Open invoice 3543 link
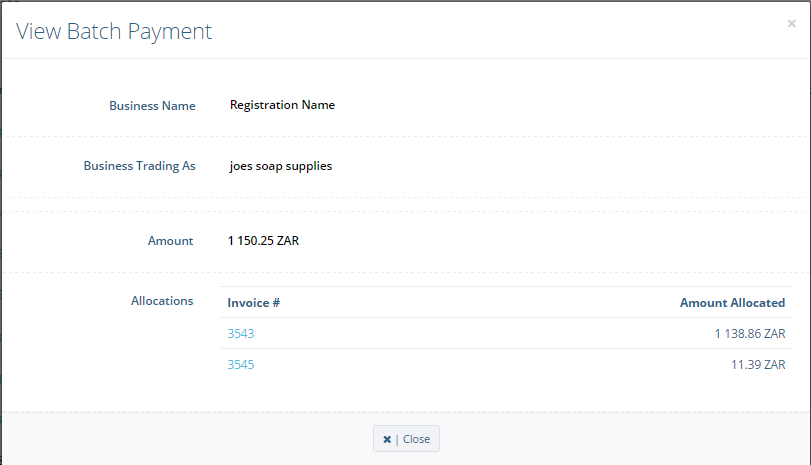The height and width of the screenshot is (465, 811). [241, 334]
